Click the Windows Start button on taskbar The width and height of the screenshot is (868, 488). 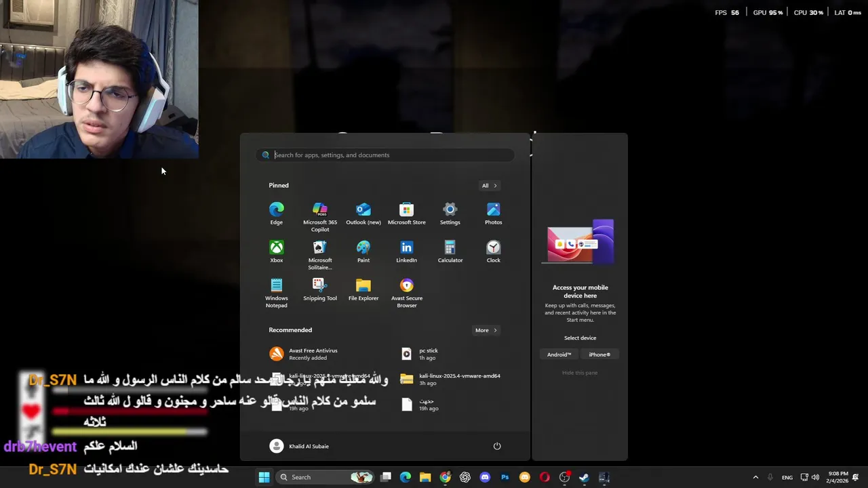point(264,477)
